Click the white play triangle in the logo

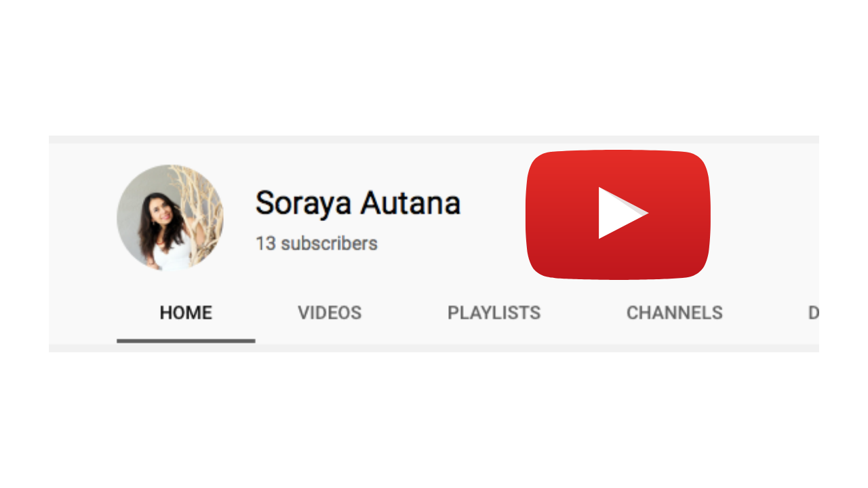pos(620,213)
